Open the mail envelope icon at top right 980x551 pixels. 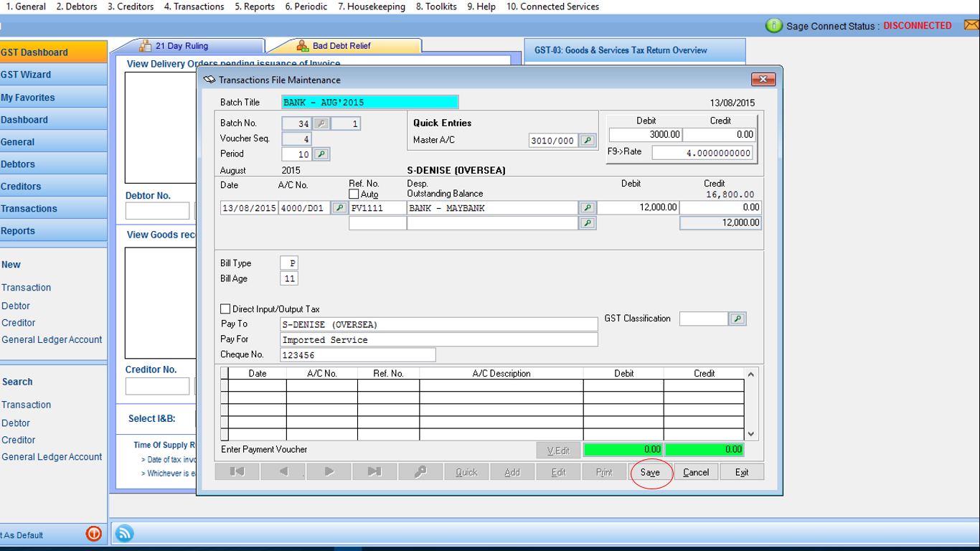(971, 26)
